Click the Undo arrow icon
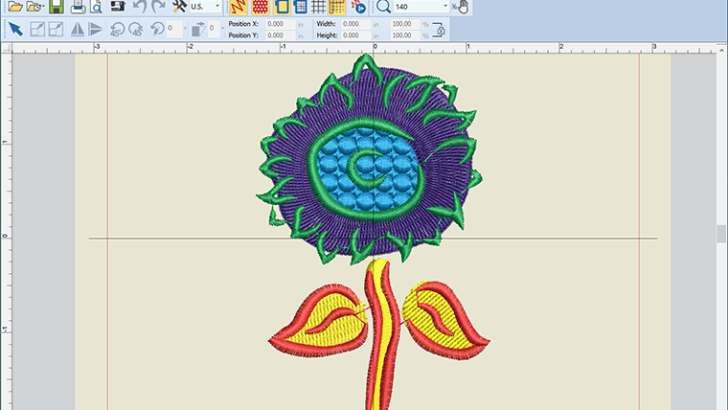The height and width of the screenshot is (410, 728). (x=139, y=7)
